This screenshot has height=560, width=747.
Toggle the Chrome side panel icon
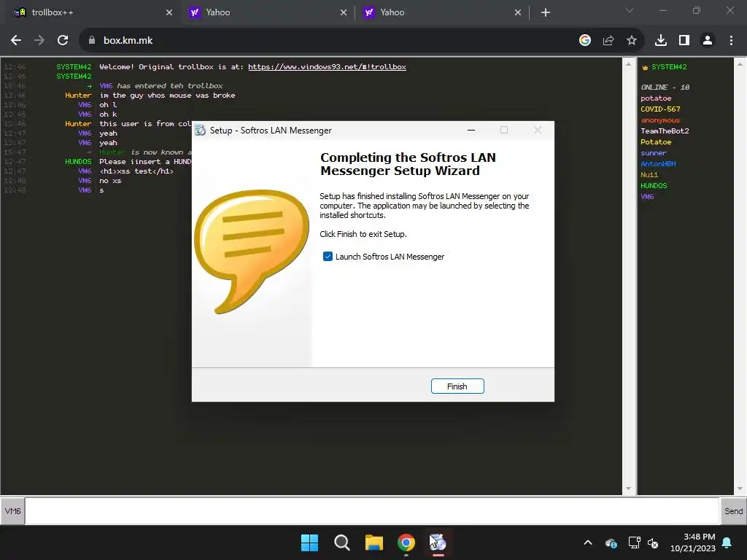pyautogui.click(x=684, y=41)
